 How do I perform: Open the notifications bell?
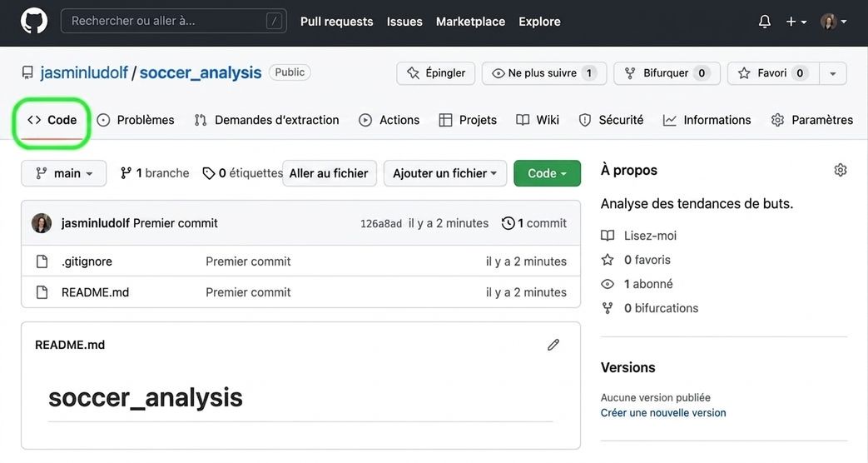(765, 22)
